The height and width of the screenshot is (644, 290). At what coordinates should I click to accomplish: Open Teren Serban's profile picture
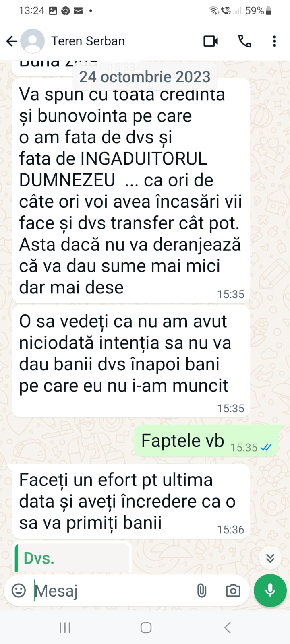tap(33, 41)
